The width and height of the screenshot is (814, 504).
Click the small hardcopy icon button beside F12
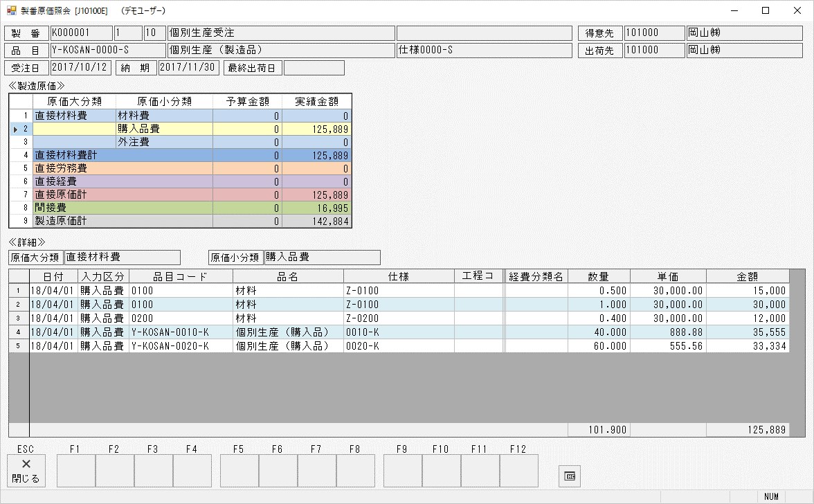click(x=570, y=476)
